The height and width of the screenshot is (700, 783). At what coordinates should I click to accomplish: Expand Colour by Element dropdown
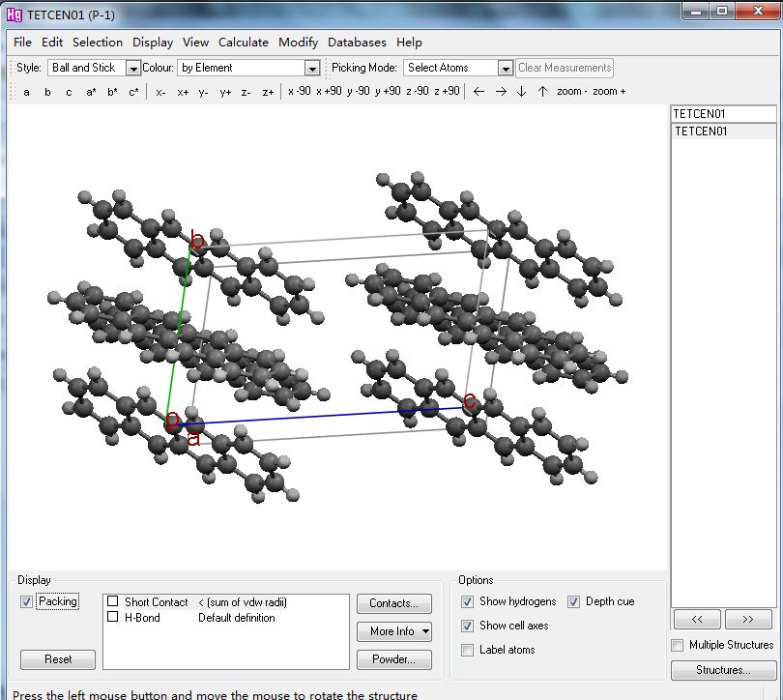pyautogui.click(x=311, y=69)
